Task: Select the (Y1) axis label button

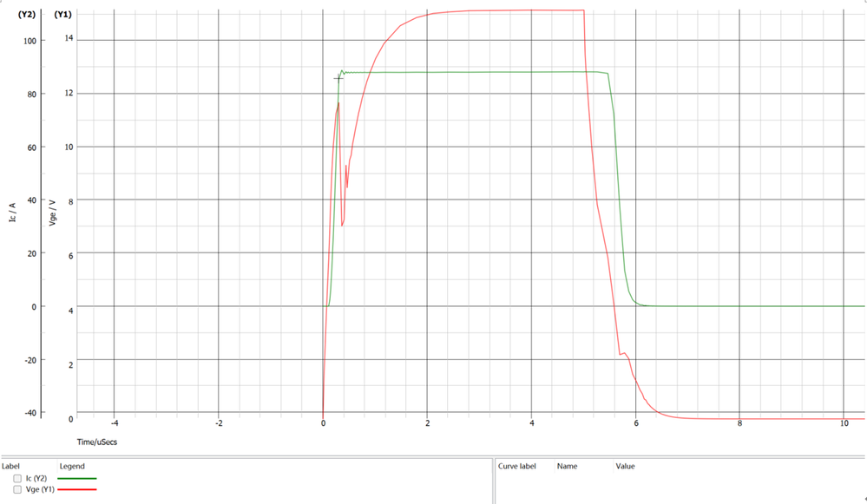Action: (62, 12)
